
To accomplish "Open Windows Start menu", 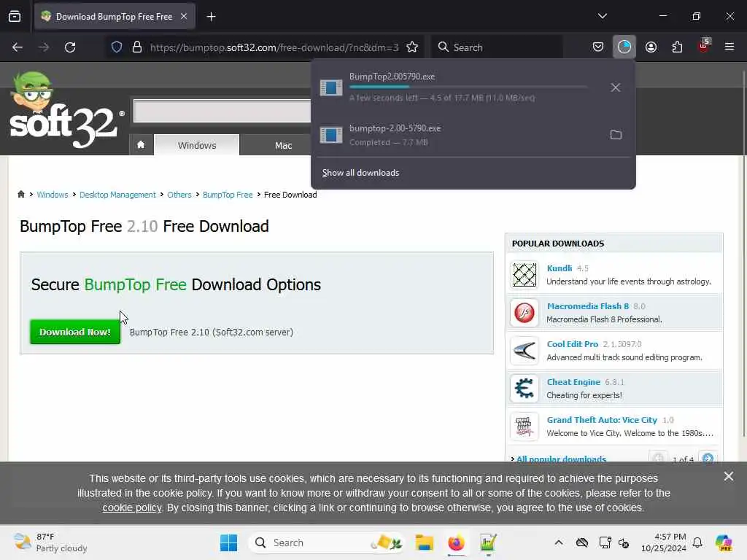I will tap(228, 542).
